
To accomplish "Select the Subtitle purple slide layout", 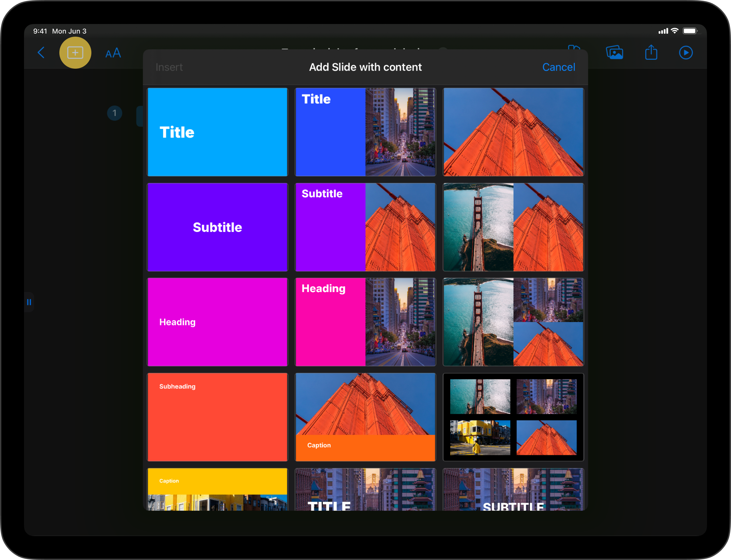I will (x=216, y=226).
